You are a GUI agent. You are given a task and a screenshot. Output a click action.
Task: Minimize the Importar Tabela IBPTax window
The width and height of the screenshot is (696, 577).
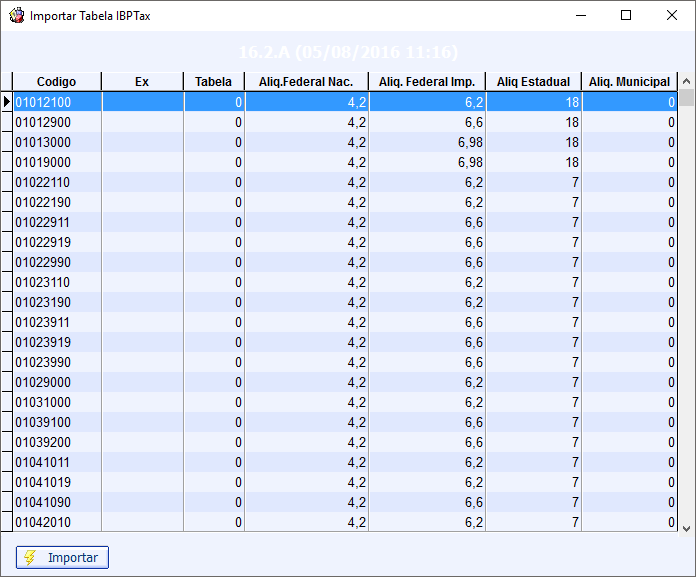[x=581, y=16]
